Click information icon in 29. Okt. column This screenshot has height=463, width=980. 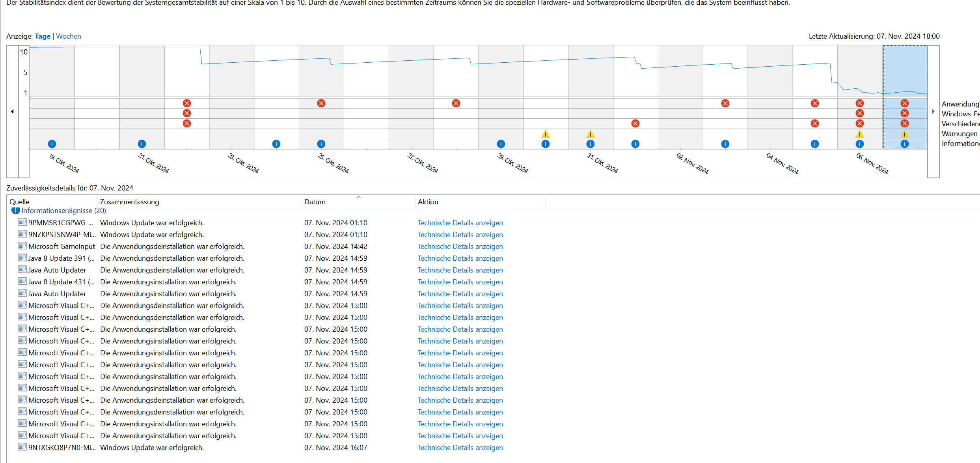coord(501,144)
